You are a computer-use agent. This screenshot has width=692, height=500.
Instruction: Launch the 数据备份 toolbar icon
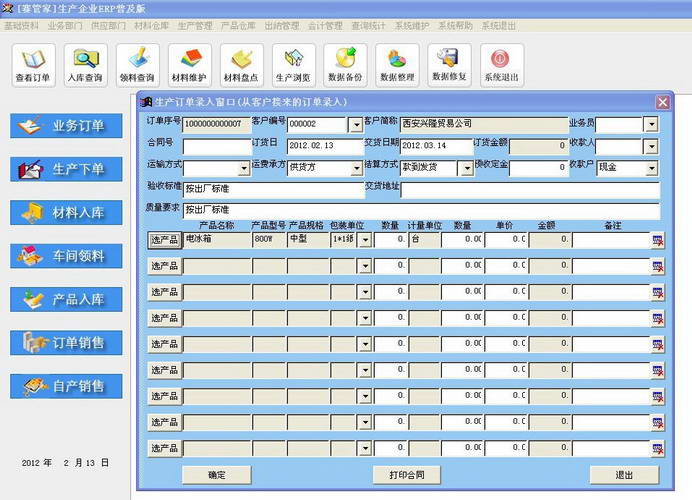point(345,65)
